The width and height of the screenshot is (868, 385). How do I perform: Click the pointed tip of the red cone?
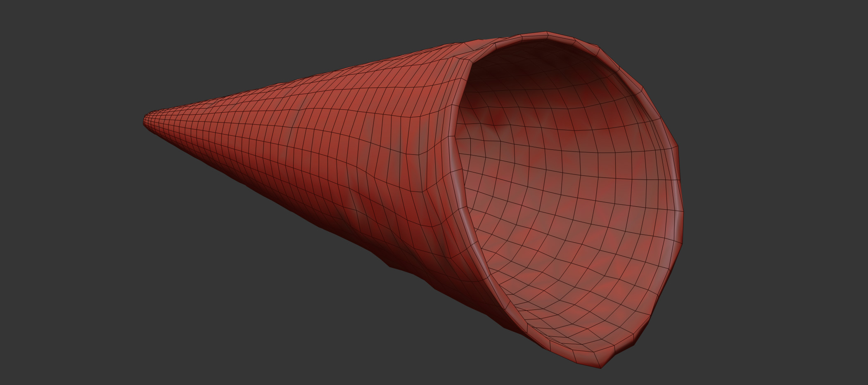click(x=145, y=121)
